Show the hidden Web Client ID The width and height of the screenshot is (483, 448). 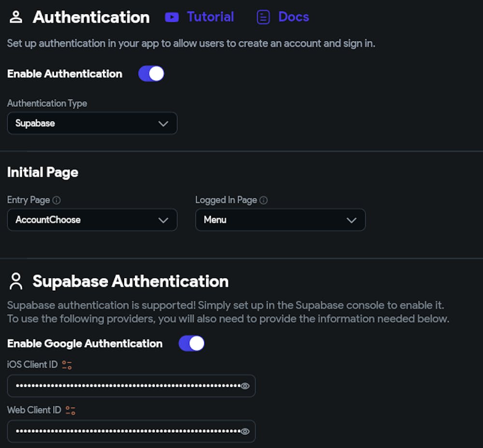click(245, 431)
